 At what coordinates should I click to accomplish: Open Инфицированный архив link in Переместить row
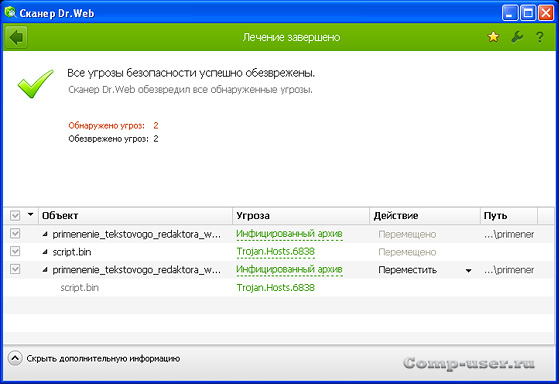(289, 270)
